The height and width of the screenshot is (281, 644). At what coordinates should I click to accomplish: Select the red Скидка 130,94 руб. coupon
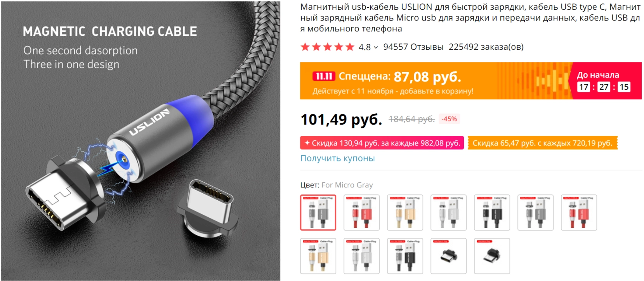click(382, 143)
